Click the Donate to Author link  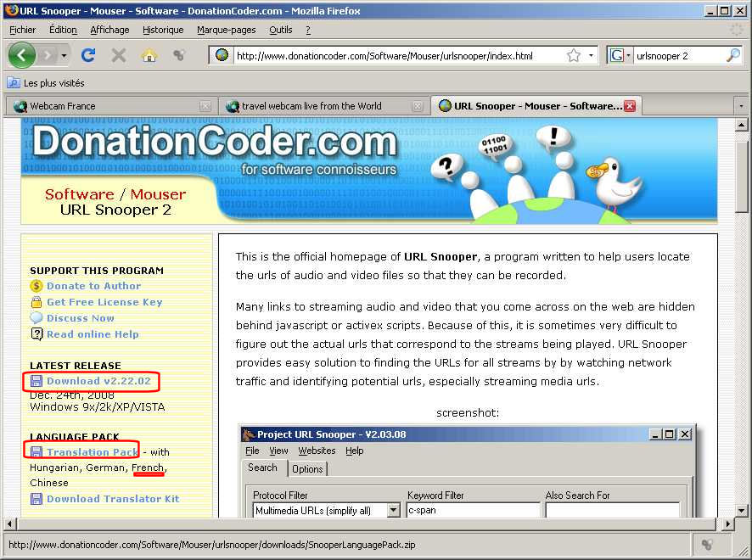[x=94, y=286]
